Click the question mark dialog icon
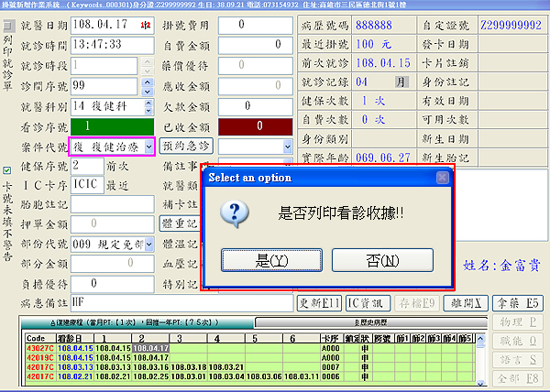The height and width of the screenshot is (392, 550). click(236, 214)
